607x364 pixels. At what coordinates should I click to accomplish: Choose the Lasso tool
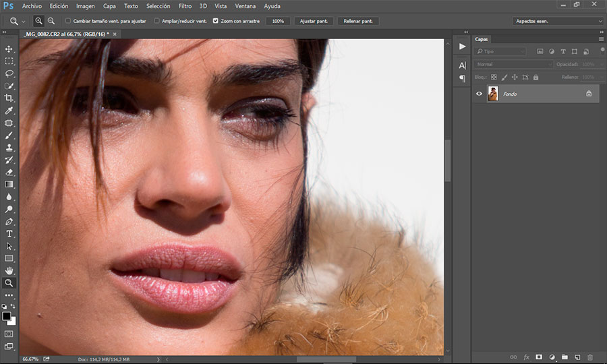click(9, 73)
